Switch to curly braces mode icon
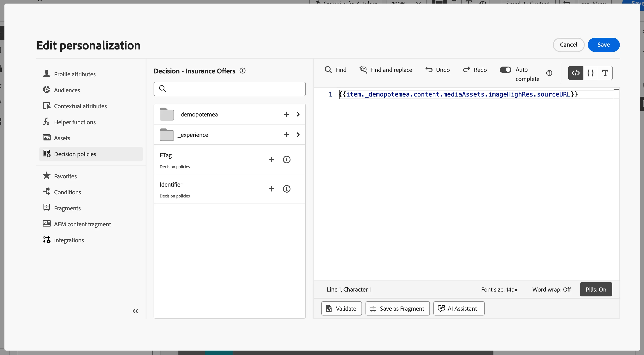The image size is (644, 355). click(591, 73)
